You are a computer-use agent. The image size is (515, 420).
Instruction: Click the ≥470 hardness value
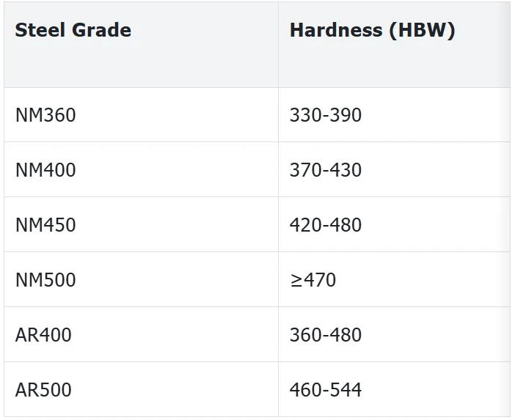click(313, 280)
